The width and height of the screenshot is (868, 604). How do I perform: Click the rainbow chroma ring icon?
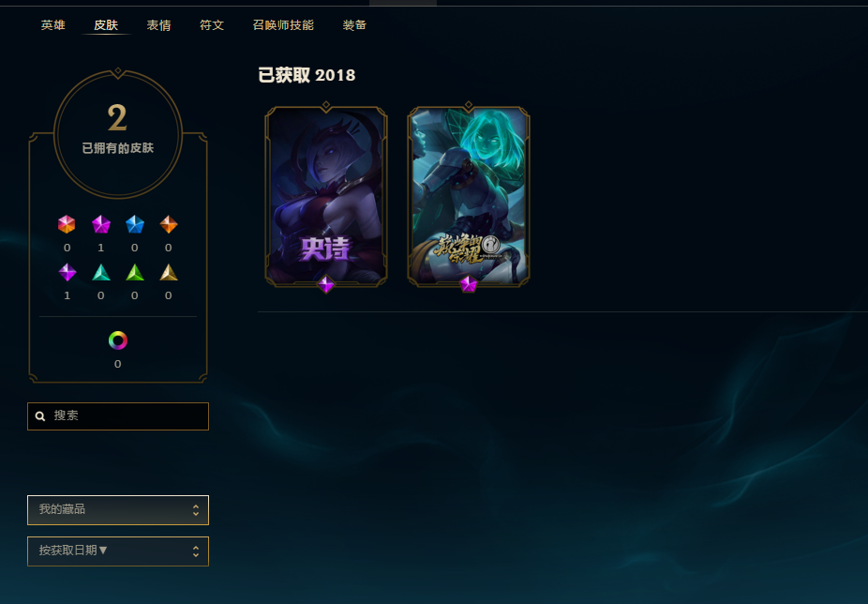(x=118, y=340)
